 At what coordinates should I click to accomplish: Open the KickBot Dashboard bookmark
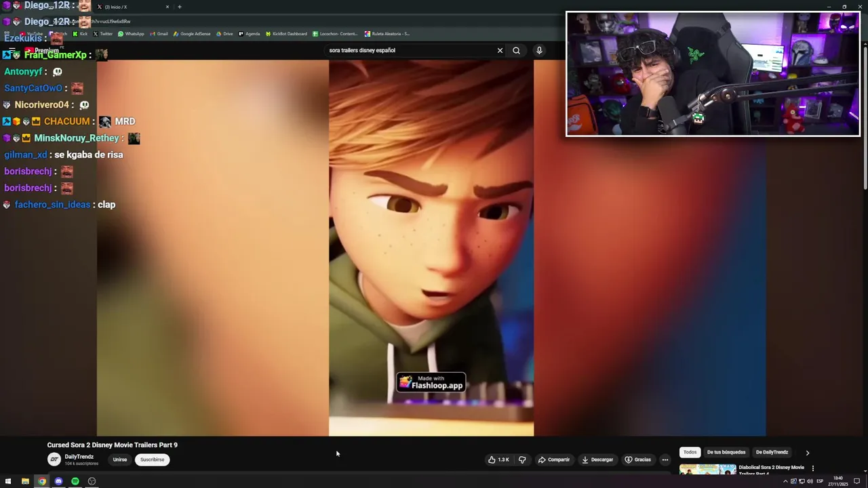coord(287,34)
